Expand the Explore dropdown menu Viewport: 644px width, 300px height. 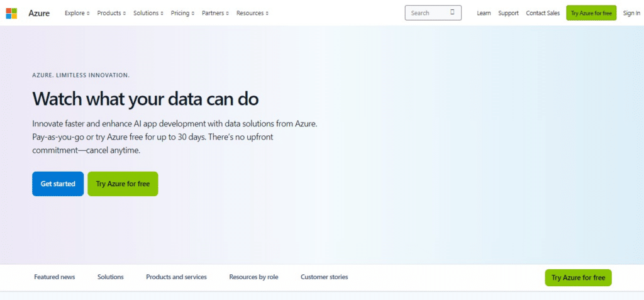[x=77, y=13]
